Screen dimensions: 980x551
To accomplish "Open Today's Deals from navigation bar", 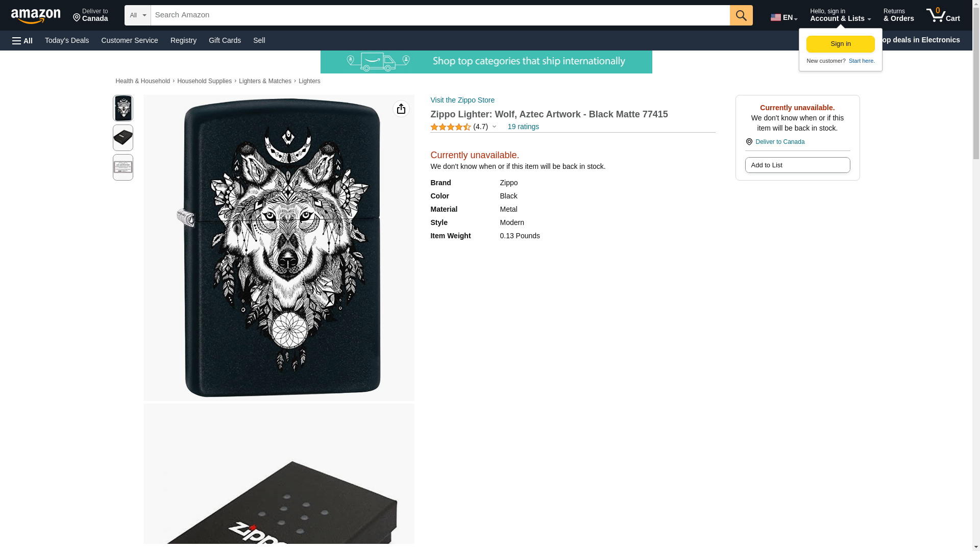I will click(67, 40).
